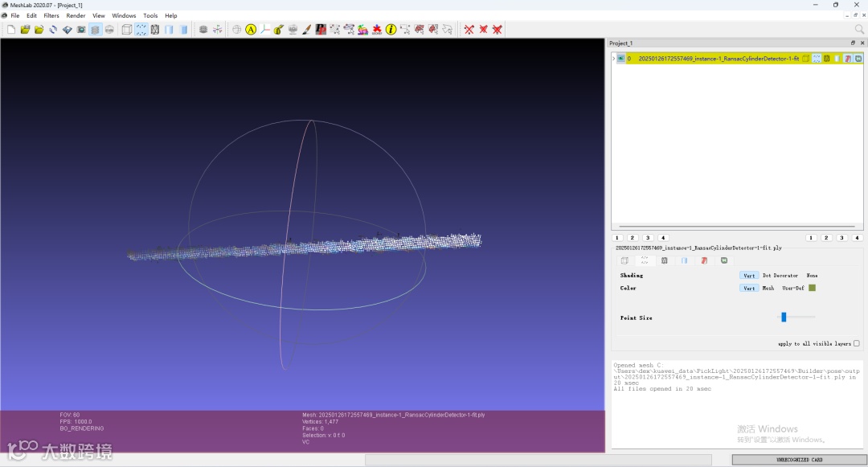868x467 pixels.
Task: Set Color mode to Mesh
Action: 768,289
